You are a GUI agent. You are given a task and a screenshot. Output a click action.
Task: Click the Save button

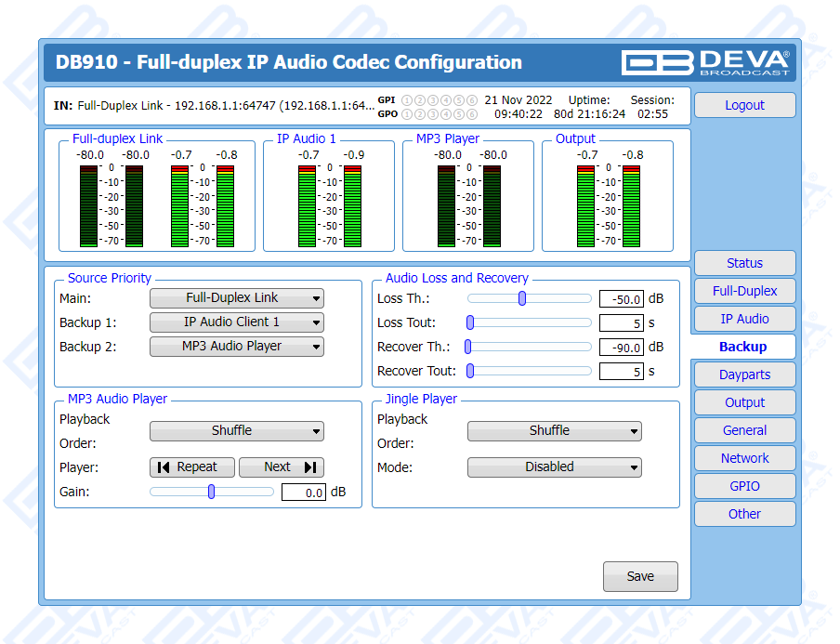pyautogui.click(x=640, y=576)
